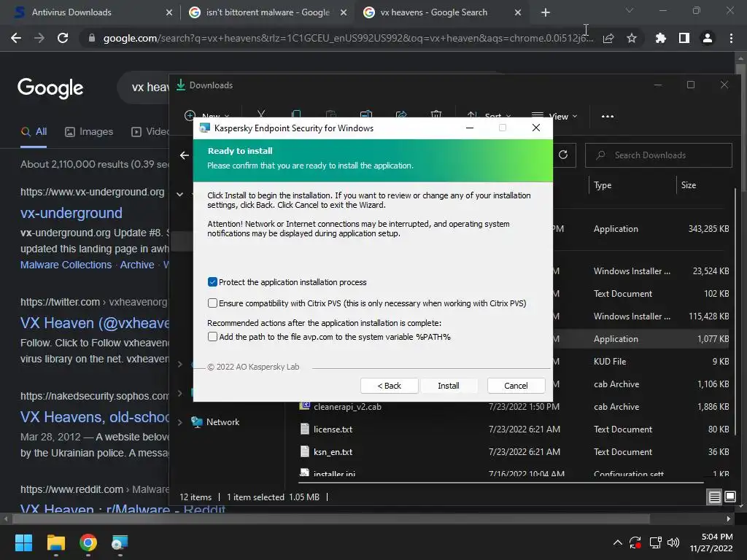Share this page via address bar icon

(608, 38)
